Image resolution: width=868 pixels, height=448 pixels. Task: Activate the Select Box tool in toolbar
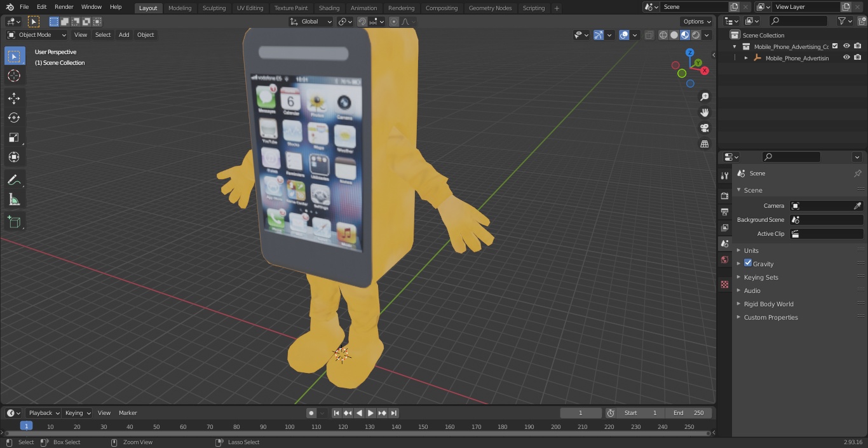tap(14, 56)
